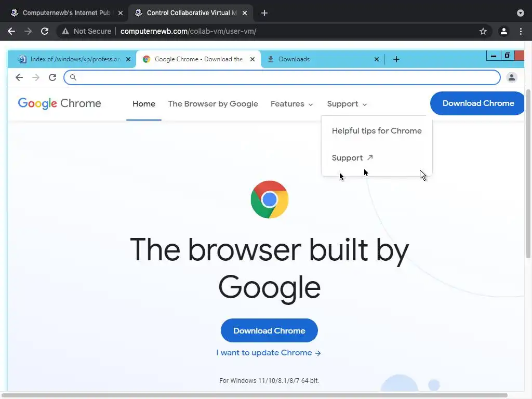Image resolution: width=532 pixels, height=399 pixels.
Task: Click the 'For Windows 11/10/8.1/8/7 64-bit.' text
Action: click(269, 381)
